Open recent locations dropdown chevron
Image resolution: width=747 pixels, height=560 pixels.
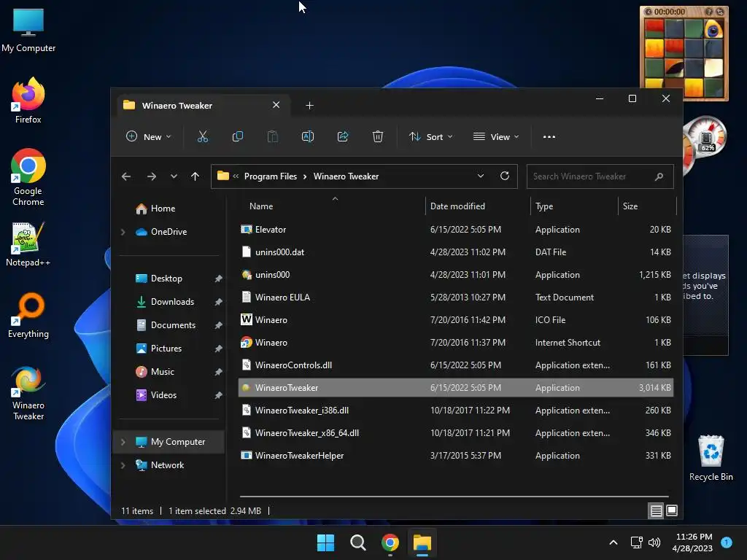(174, 176)
